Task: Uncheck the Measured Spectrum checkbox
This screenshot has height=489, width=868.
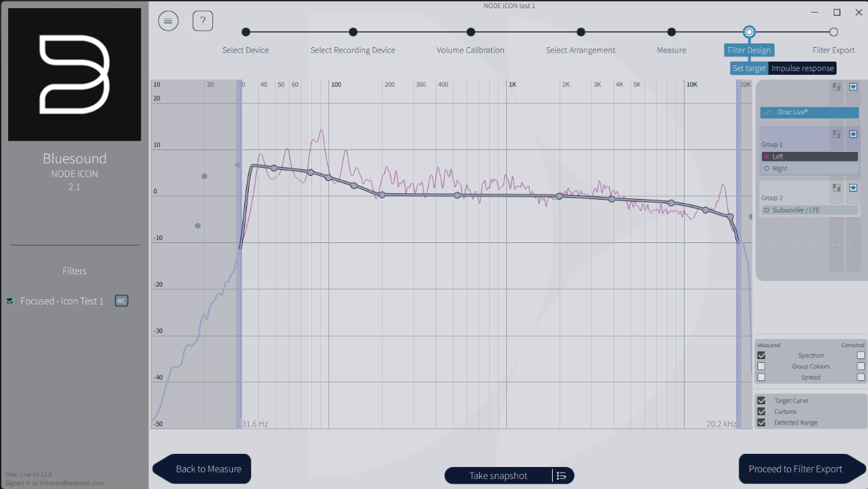Action: click(x=761, y=355)
